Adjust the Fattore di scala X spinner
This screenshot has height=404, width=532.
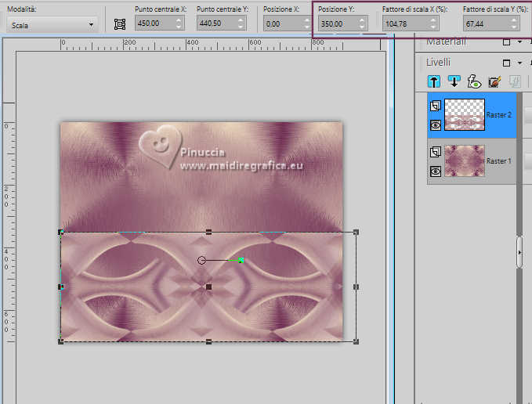click(433, 23)
